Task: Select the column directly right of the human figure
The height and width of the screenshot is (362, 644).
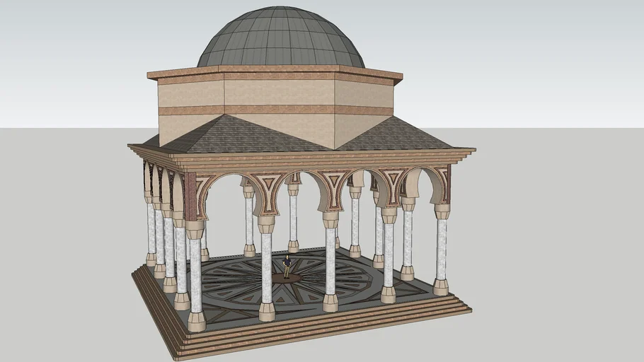Action: (x=330, y=262)
